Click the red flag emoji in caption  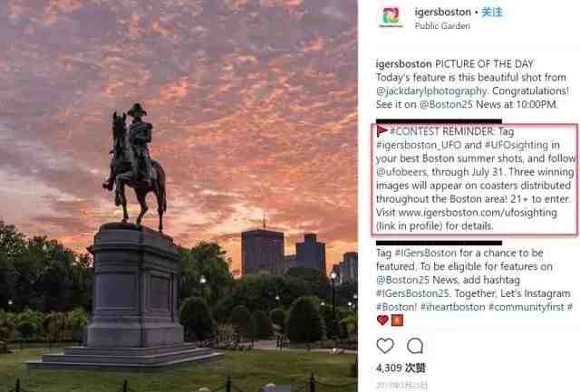[382, 130]
